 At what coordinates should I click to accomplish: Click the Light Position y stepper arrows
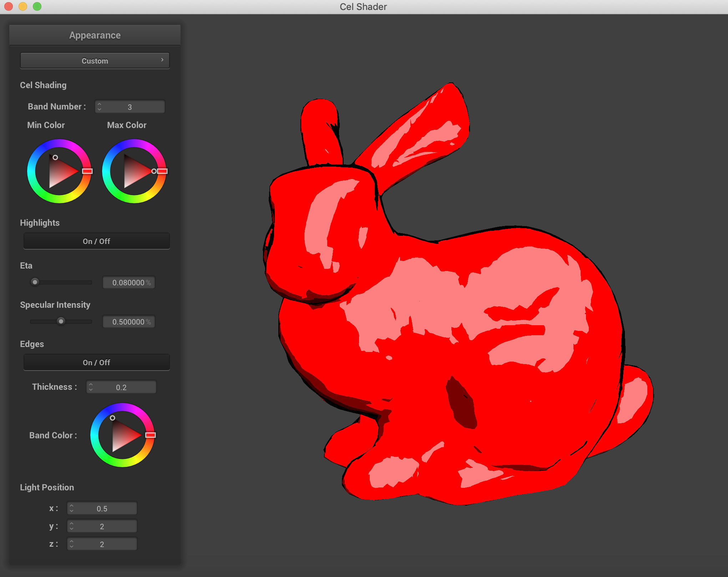click(x=72, y=526)
